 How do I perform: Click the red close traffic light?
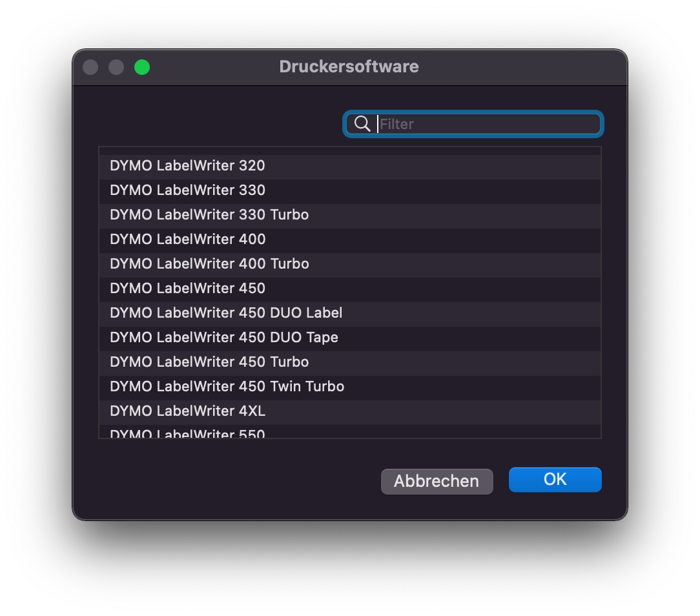coord(90,67)
